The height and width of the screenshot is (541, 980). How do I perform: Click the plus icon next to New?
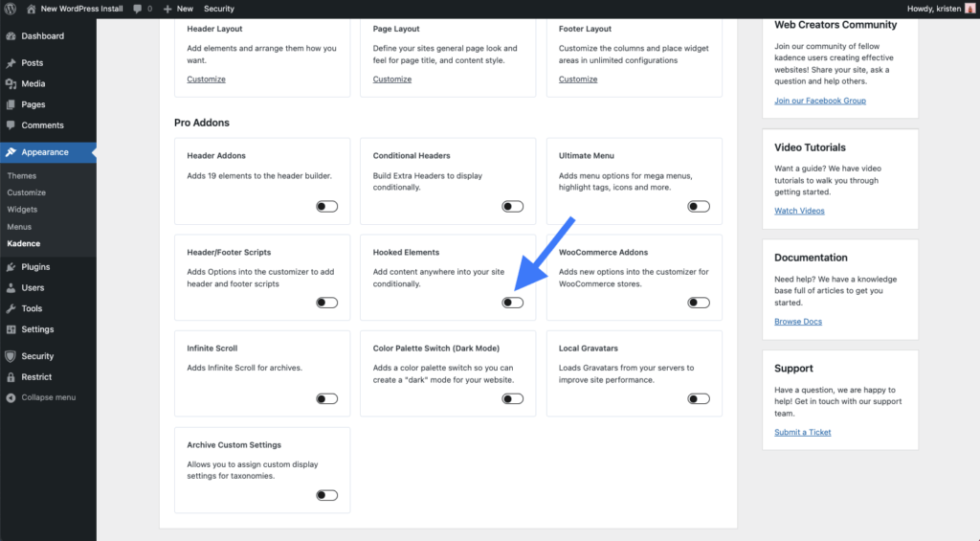pyautogui.click(x=167, y=9)
